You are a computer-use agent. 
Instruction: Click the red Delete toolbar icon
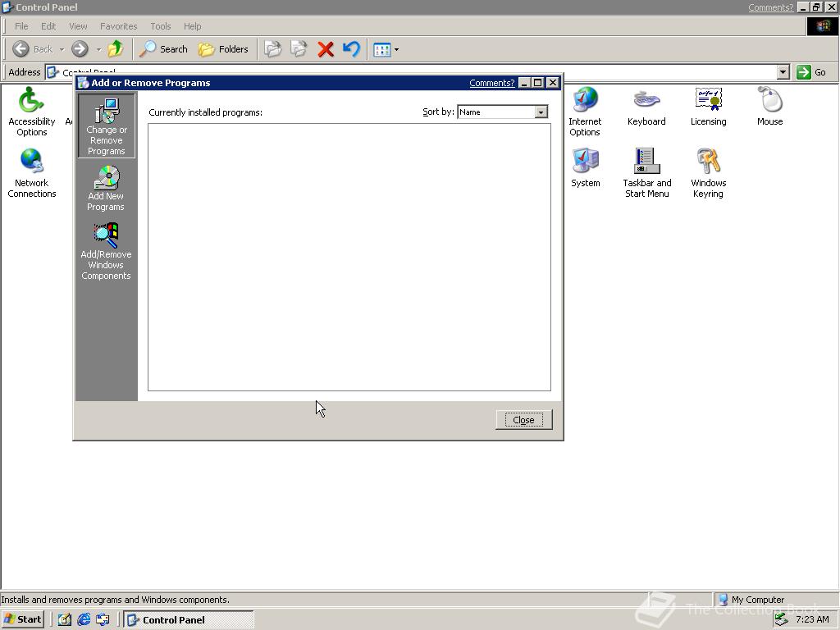[325, 49]
